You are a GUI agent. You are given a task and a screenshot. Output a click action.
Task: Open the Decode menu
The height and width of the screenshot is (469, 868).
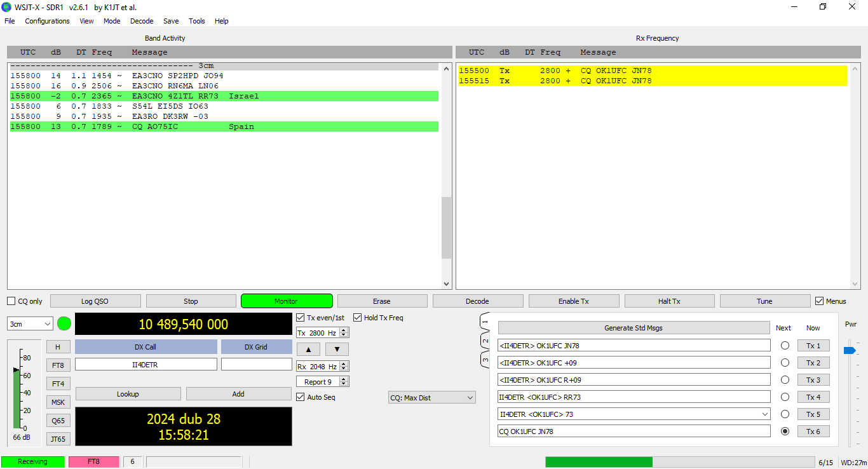point(142,21)
